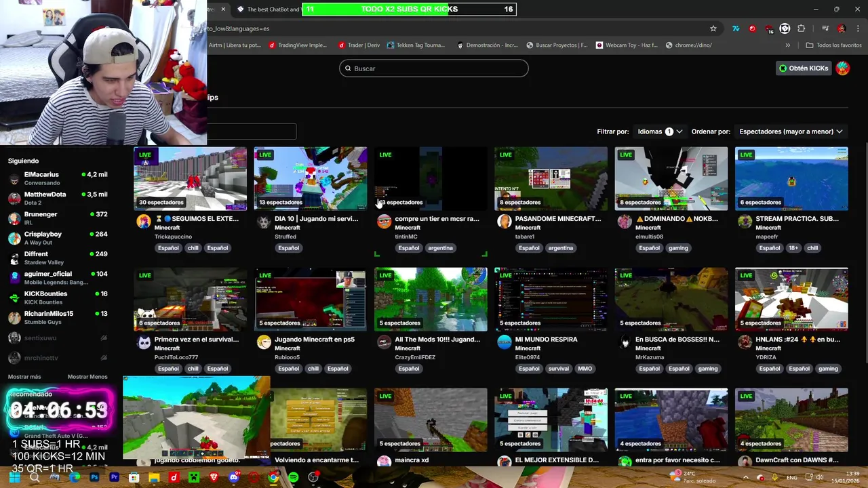Image resolution: width=868 pixels, height=488 pixels.
Task: Open aguimer_oficial channel in sidebar
Action: coord(58,278)
